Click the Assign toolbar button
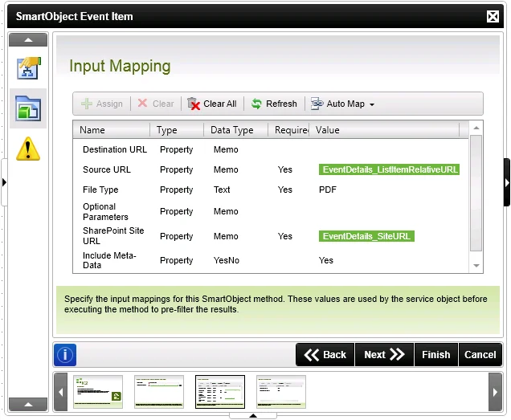 [x=102, y=104]
